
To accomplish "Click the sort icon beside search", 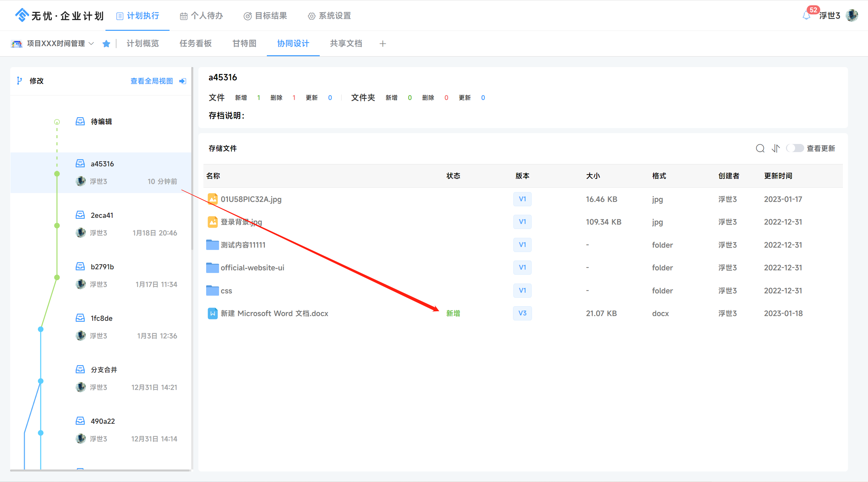I will 775,148.
